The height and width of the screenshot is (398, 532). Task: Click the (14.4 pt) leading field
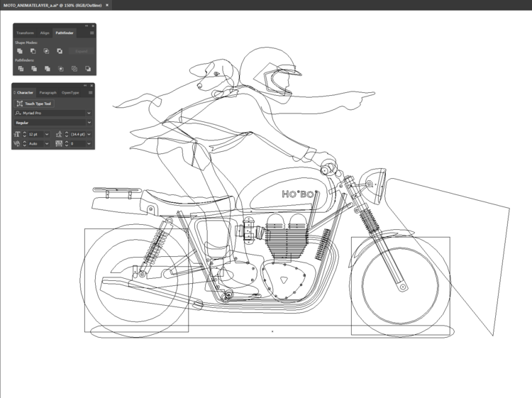(78, 134)
